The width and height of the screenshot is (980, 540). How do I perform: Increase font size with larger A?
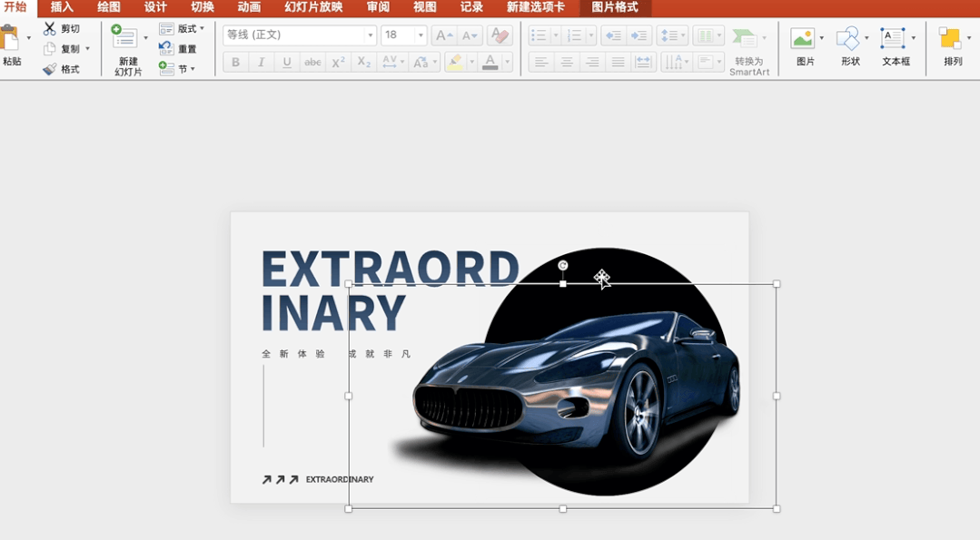pyautogui.click(x=444, y=35)
